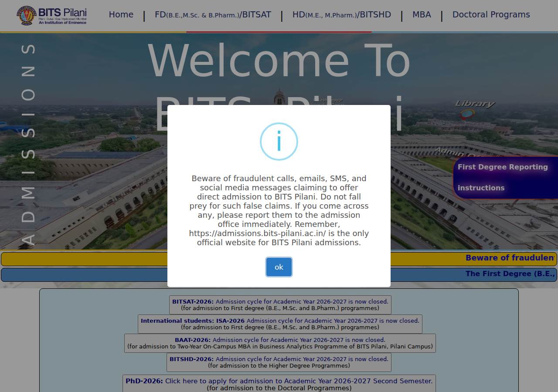Image resolution: width=558 pixels, height=392 pixels.
Task: Open the MBA menu item
Action: tap(422, 15)
